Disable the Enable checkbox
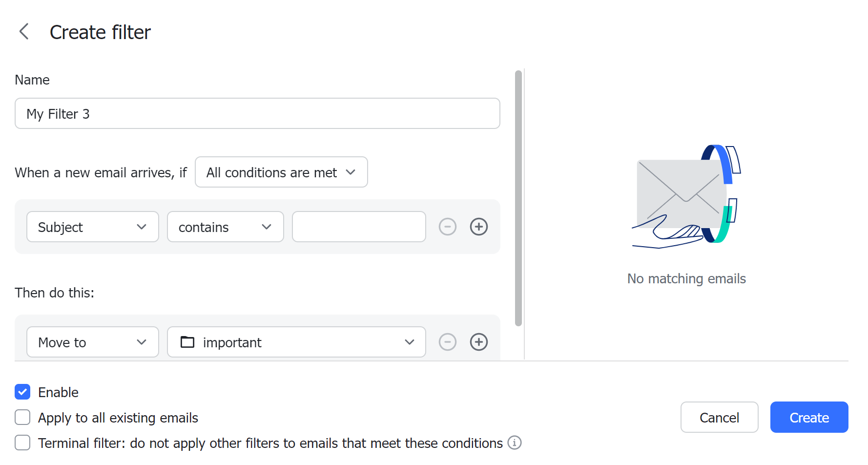Viewport: 868px width, 465px height. pos(22,392)
